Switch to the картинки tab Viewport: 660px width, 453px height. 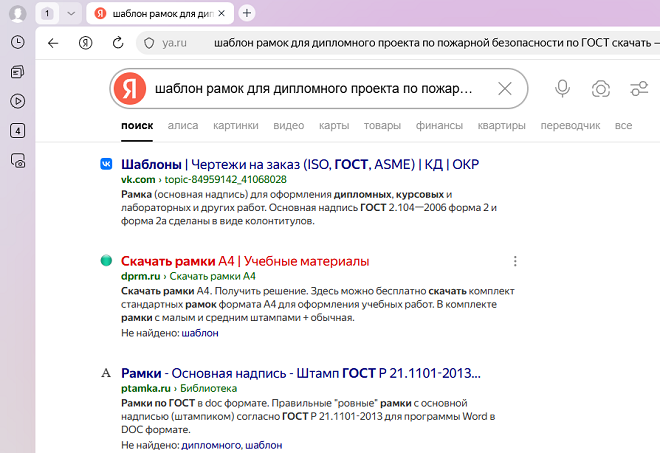click(x=236, y=125)
